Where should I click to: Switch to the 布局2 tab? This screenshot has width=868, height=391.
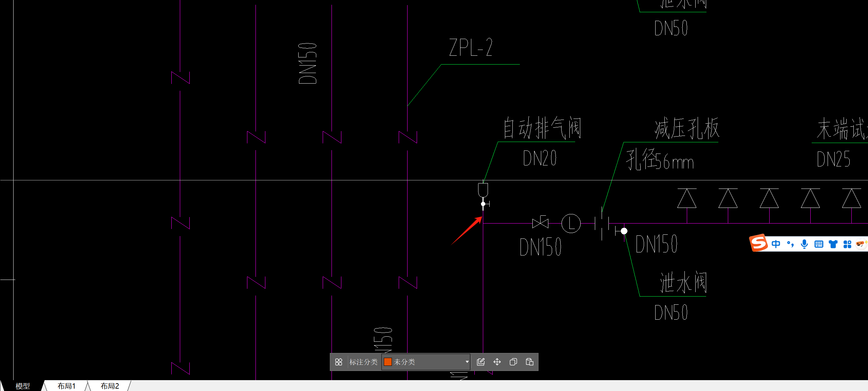(110, 386)
